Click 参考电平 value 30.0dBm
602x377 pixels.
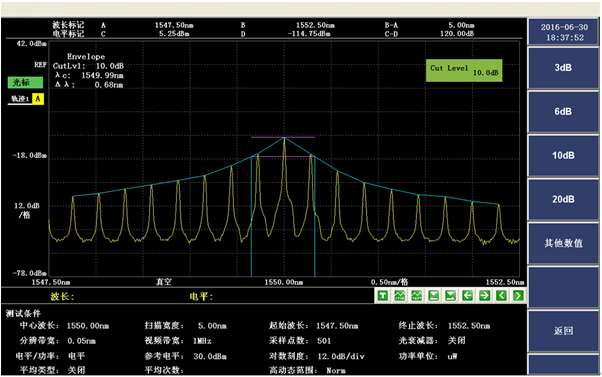point(210,356)
